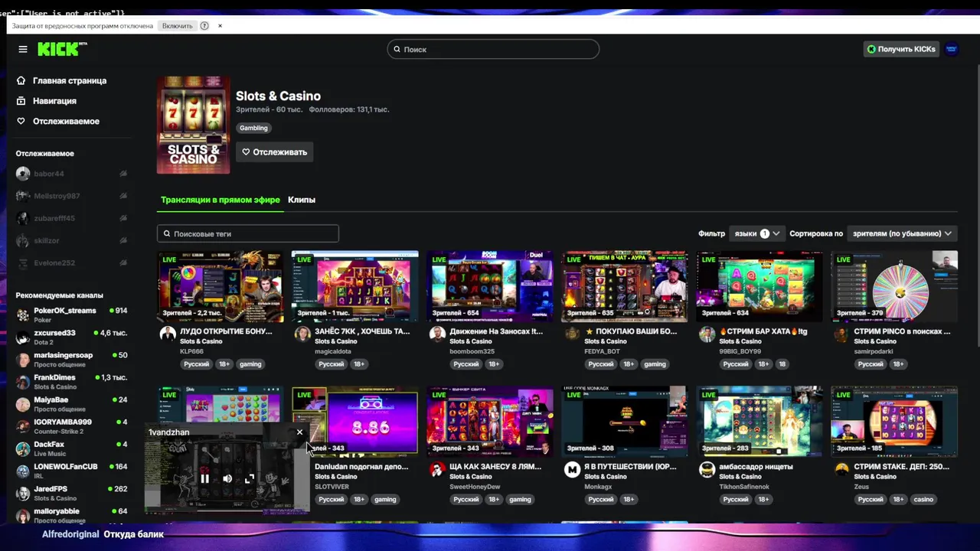
Task: Open skillzor followed channel
Action: pos(72,240)
